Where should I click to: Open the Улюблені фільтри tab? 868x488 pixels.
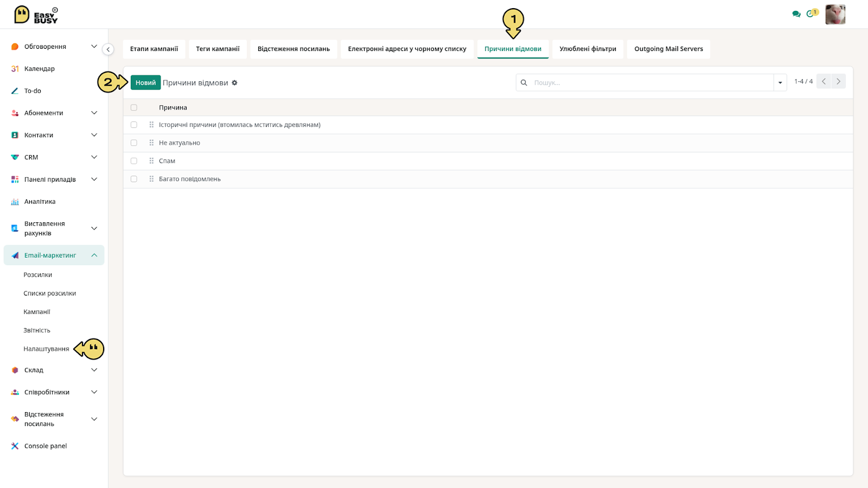(x=588, y=49)
